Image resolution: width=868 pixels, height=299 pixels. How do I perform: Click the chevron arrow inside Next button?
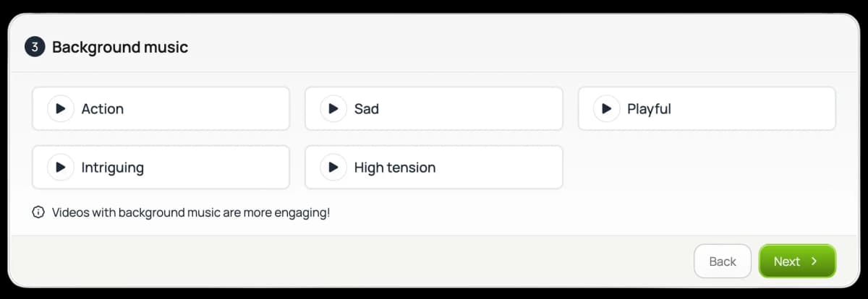[814, 261]
